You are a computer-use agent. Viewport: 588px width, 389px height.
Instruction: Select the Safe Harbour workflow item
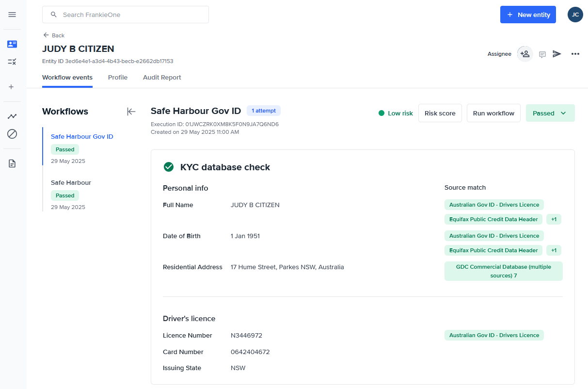click(71, 183)
